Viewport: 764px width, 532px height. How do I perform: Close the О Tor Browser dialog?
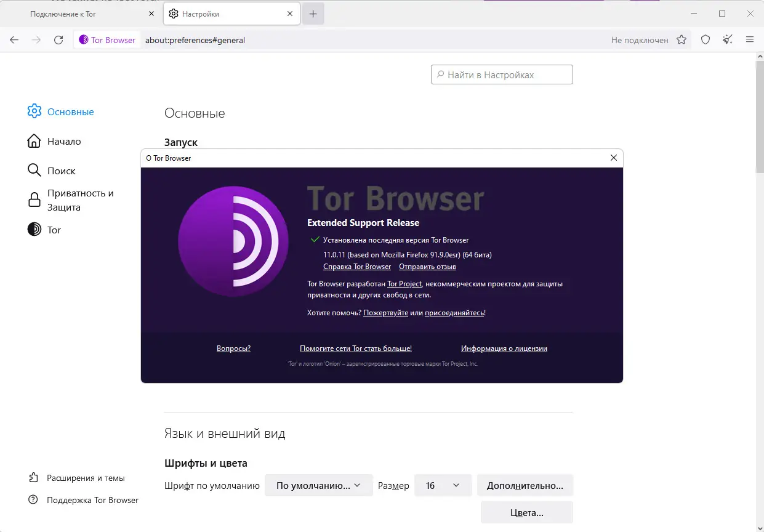pos(613,158)
